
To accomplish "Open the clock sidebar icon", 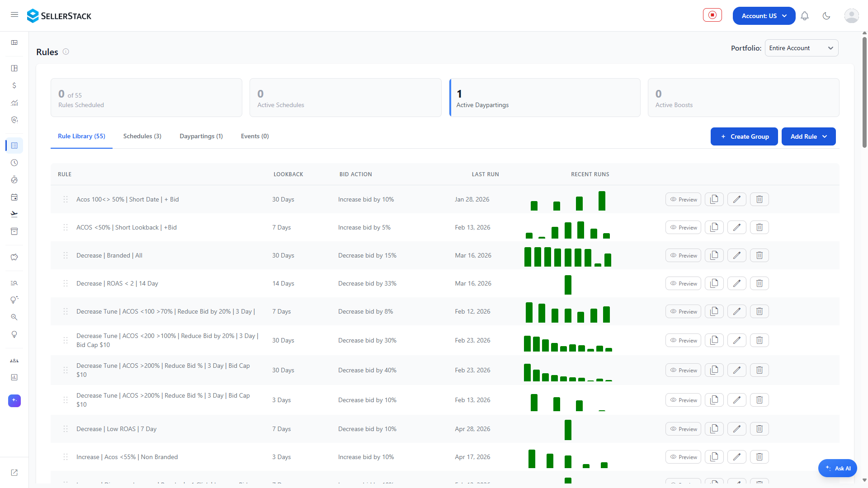I will point(14,163).
